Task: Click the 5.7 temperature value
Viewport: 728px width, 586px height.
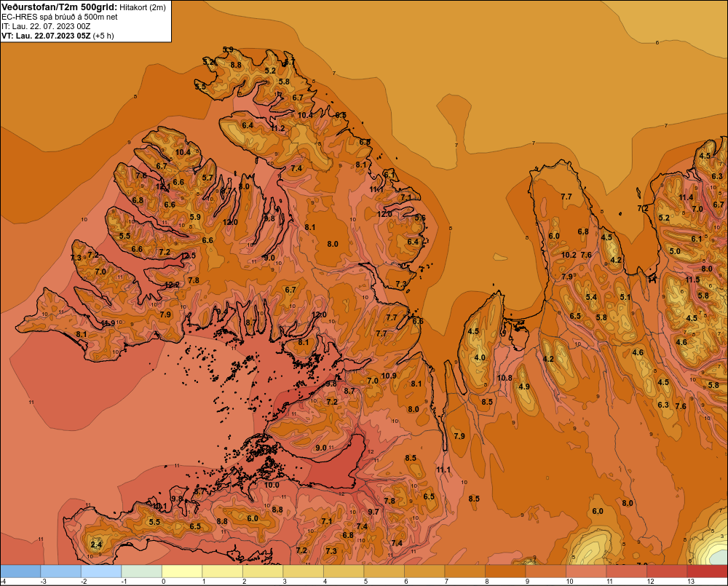Action: 207,178
